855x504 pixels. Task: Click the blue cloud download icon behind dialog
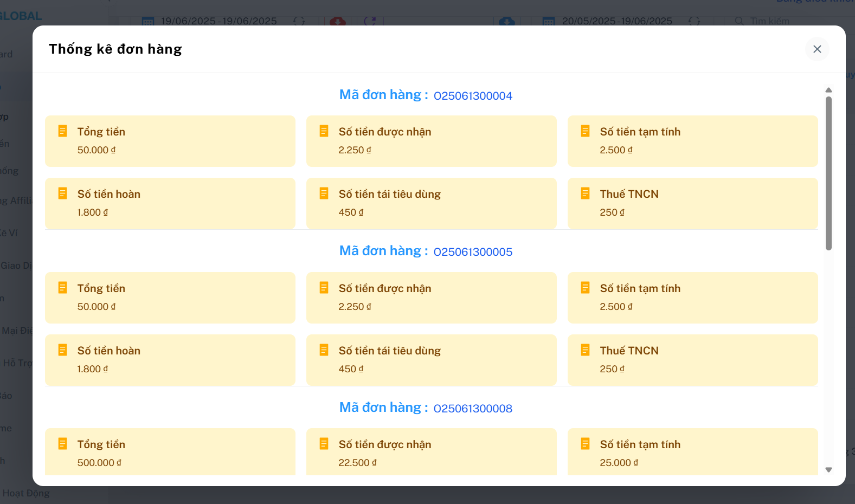click(507, 21)
